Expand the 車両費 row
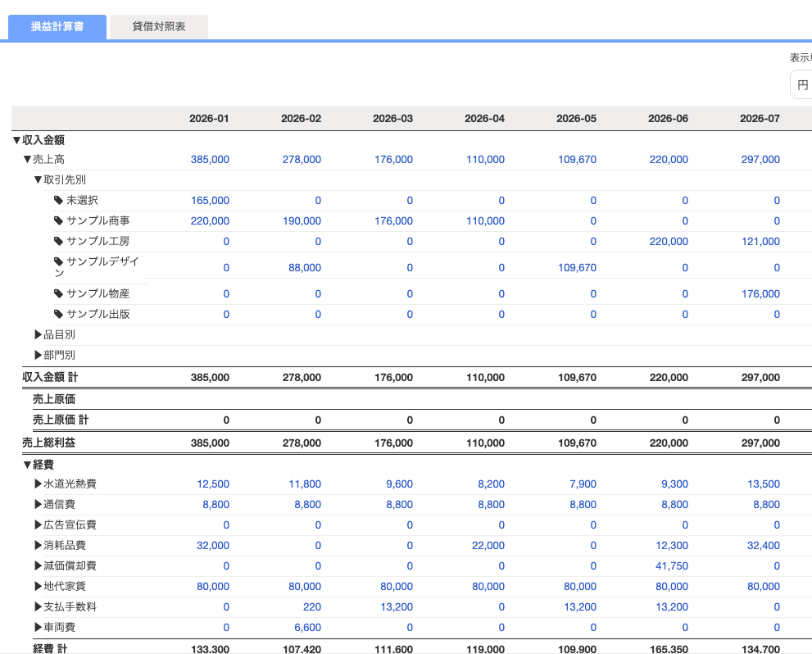Image resolution: width=812 pixels, height=654 pixels. point(38,627)
